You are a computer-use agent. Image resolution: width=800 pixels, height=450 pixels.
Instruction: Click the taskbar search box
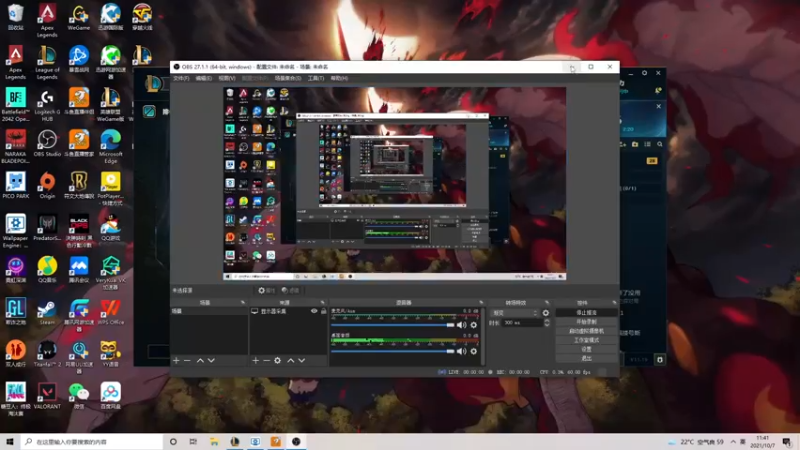[92, 441]
